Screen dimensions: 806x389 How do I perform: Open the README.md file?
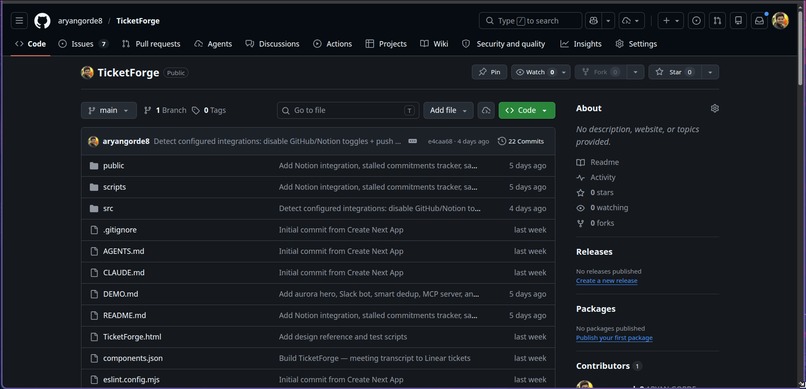pyautogui.click(x=124, y=316)
